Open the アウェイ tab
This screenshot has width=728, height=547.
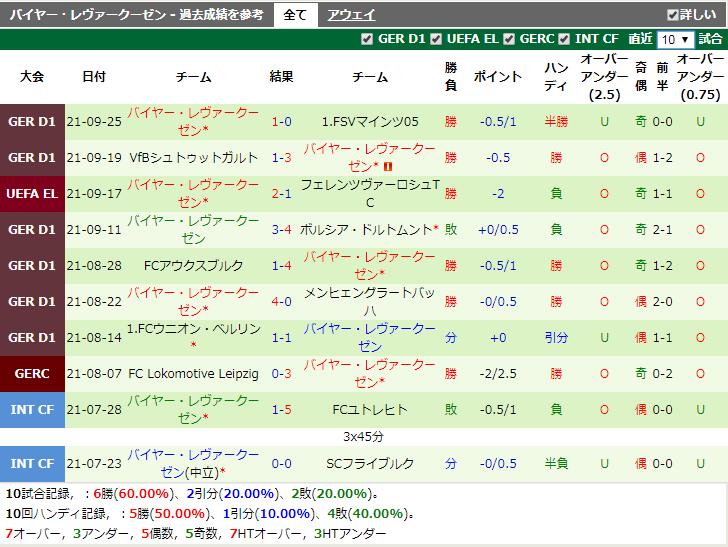coord(351,15)
